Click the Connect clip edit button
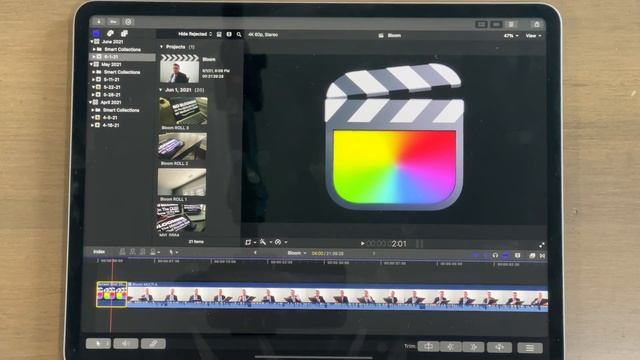Image resolution: width=640 pixels, height=360 pixels. [x=122, y=252]
